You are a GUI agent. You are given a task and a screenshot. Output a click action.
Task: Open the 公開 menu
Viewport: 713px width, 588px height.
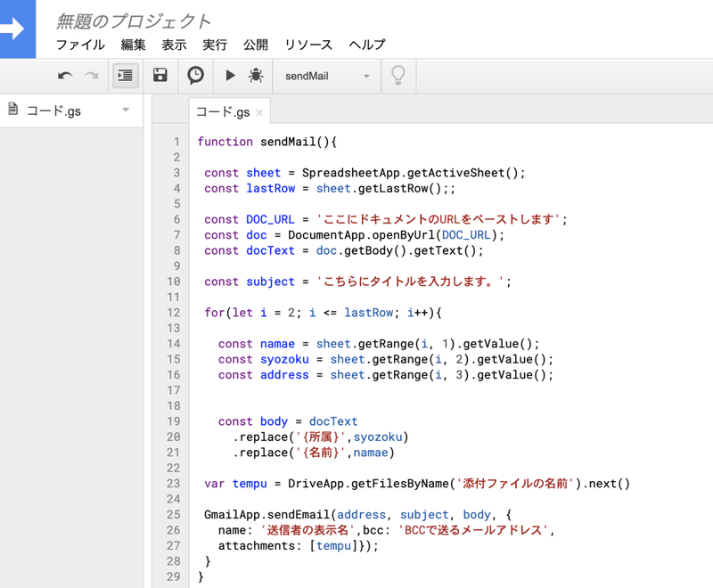pos(256,45)
